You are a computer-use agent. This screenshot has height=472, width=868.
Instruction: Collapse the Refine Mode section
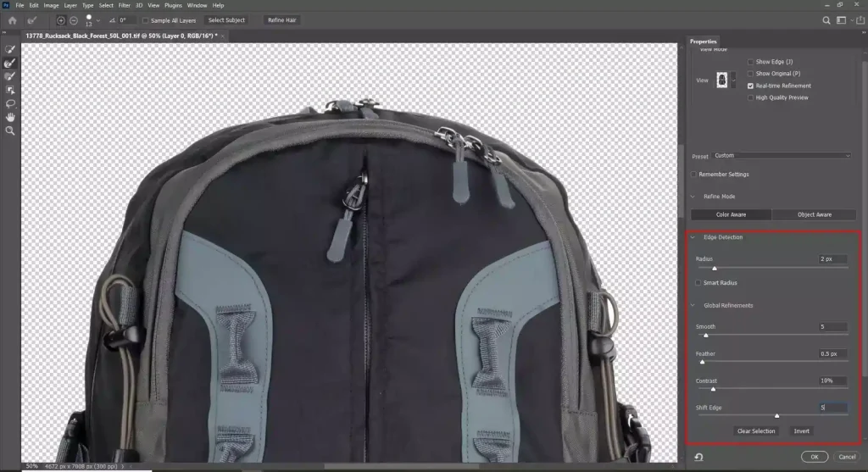click(693, 197)
